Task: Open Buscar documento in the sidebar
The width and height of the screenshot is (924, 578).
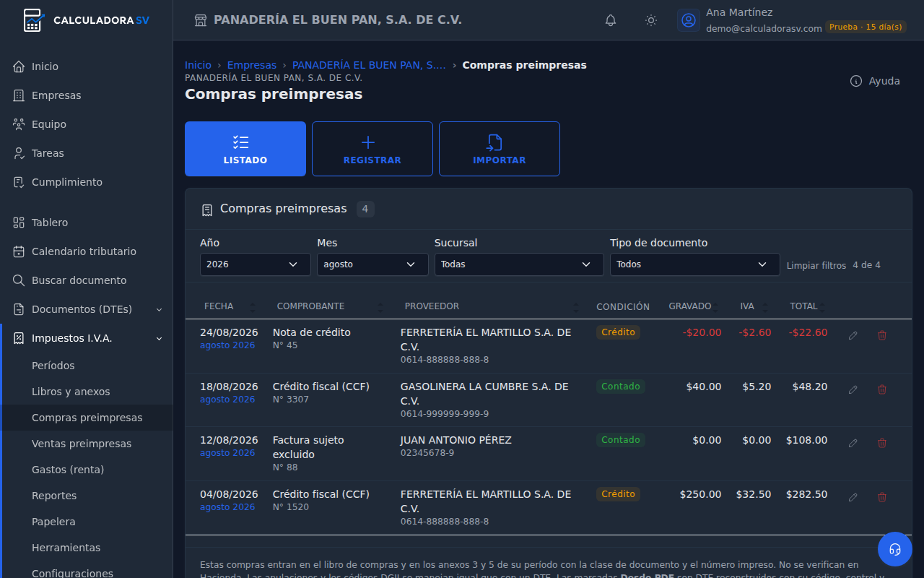Action: pyautogui.click(x=87, y=280)
